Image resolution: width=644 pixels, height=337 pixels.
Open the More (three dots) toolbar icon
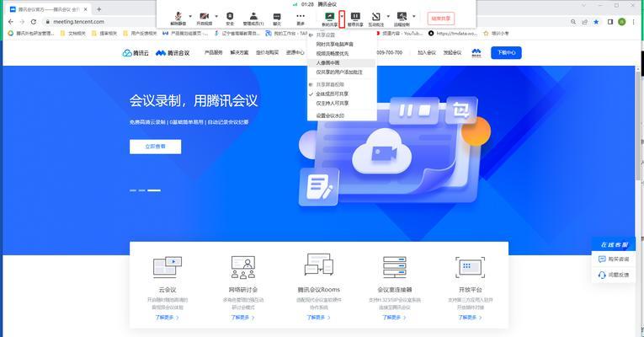click(301, 16)
